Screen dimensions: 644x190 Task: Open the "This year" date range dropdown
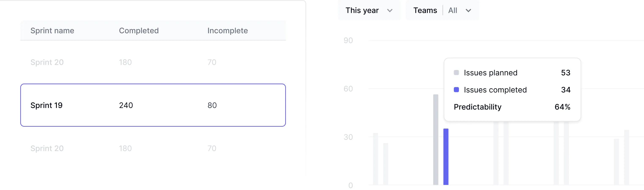[369, 11]
